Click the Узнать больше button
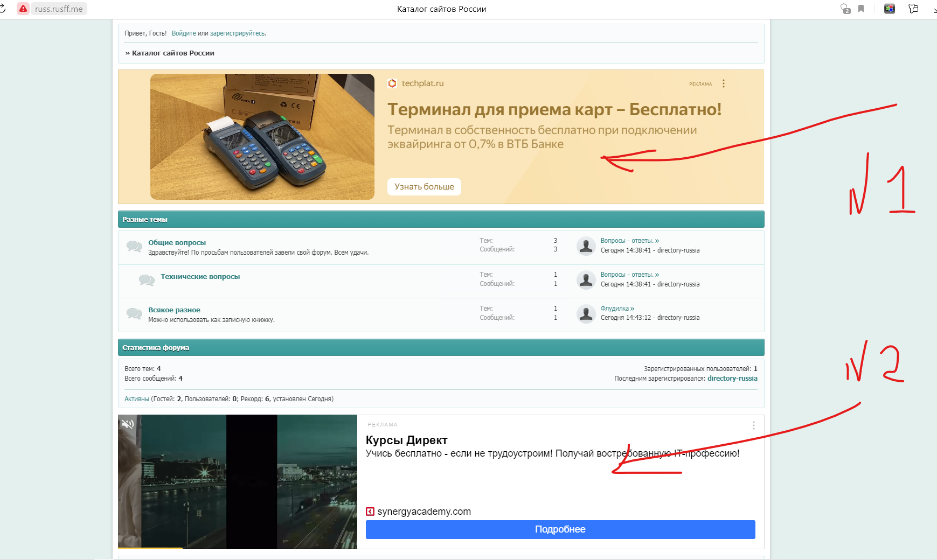This screenshot has height=560, width=937. pyautogui.click(x=424, y=187)
